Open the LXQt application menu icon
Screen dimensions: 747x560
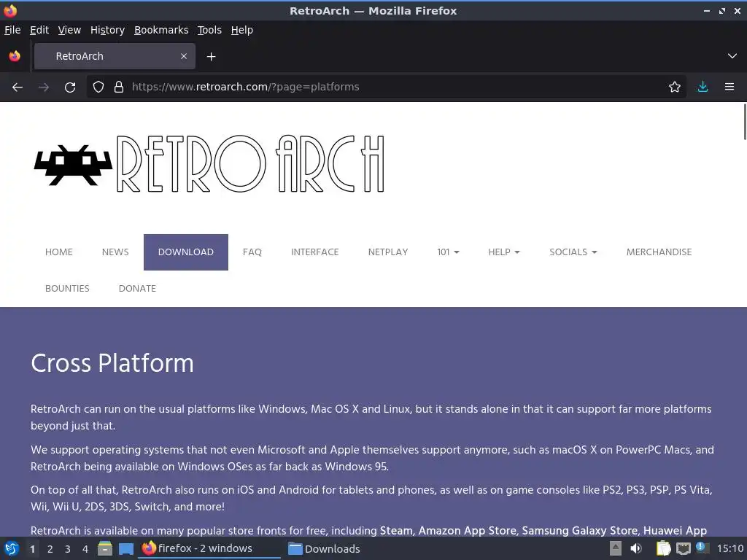(12, 548)
